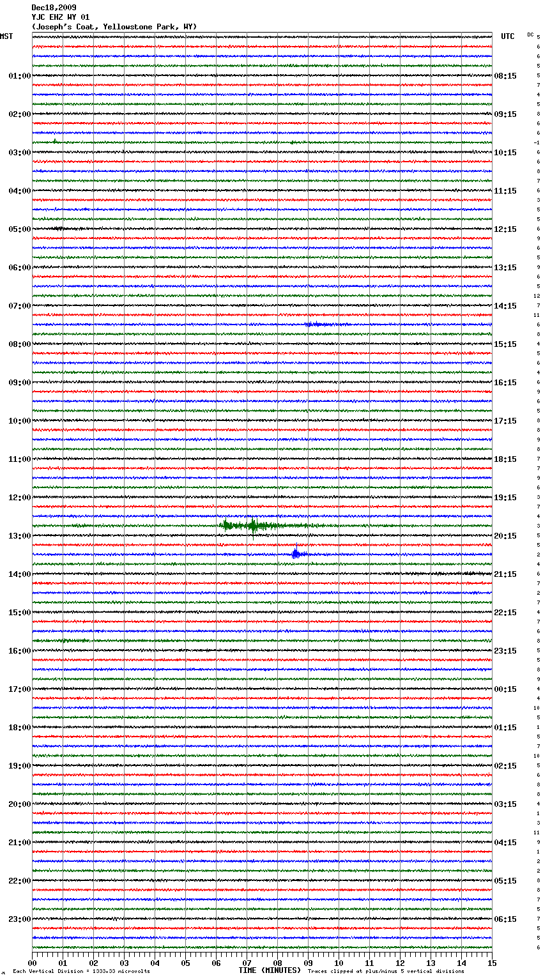Select the 11:00 MST time label
This screenshot has width=543, height=980.
pyautogui.click(x=19, y=459)
